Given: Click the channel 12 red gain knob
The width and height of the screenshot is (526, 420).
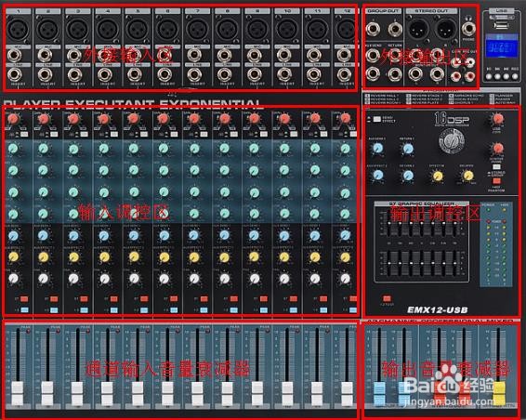Looking at the screenshot, I should (345, 118).
